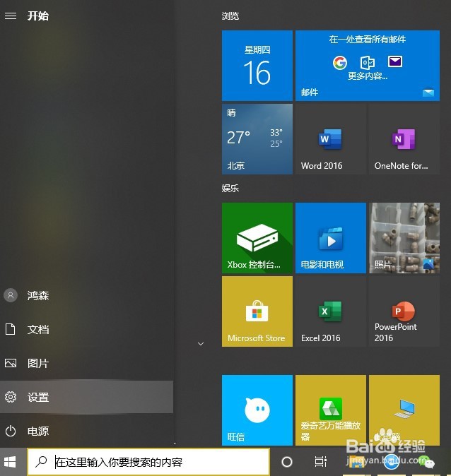The width and height of the screenshot is (451, 476).
Task: Open Xbox console companion tile
Action: click(257, 238)
